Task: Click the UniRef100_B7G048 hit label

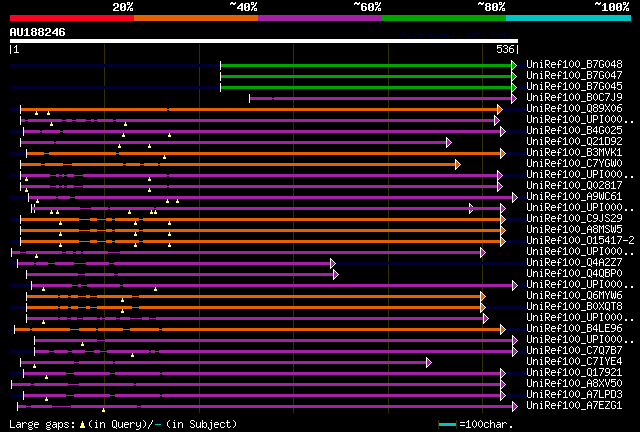Action: pos(574,65)
